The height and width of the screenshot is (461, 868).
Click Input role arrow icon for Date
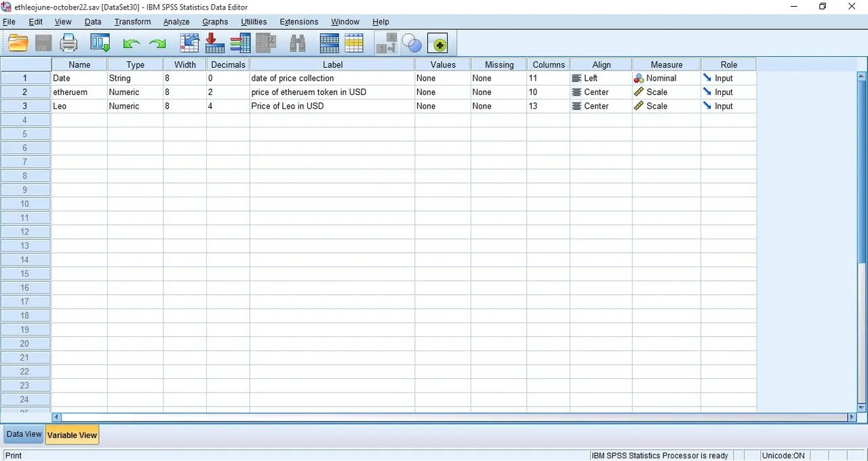tap(708, 78)
